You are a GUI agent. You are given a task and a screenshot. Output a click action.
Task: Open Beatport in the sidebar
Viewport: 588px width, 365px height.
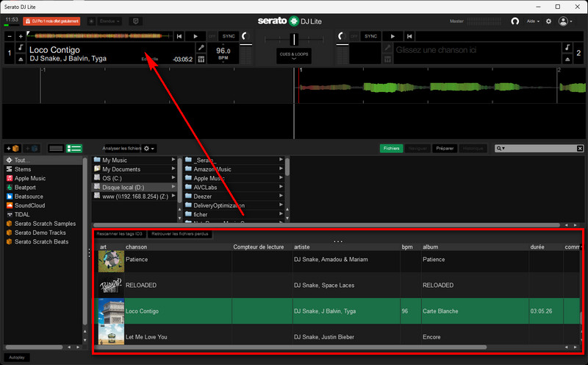coord(43,187)
